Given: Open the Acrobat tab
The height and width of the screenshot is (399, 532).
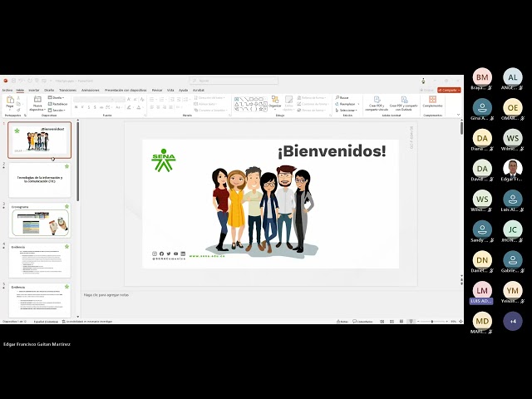Looking at the screenshot, I should click(199, 91).
